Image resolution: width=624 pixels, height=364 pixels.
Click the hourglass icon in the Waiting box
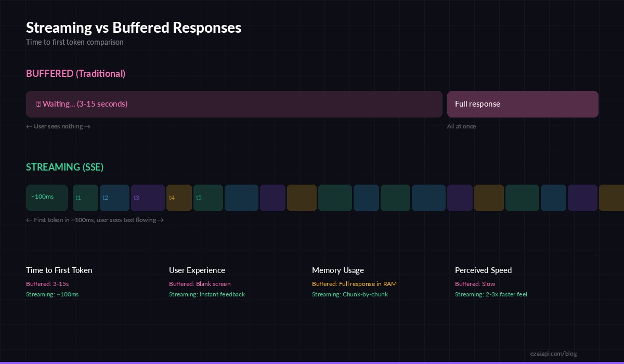(x=39, y=104)
